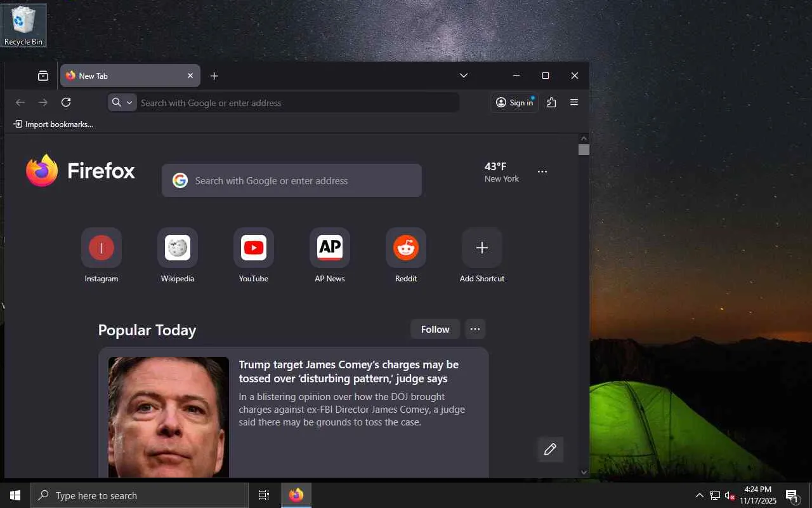Expand the list all tabs chevron
This screenshot has width=812, height=508.
464,76
